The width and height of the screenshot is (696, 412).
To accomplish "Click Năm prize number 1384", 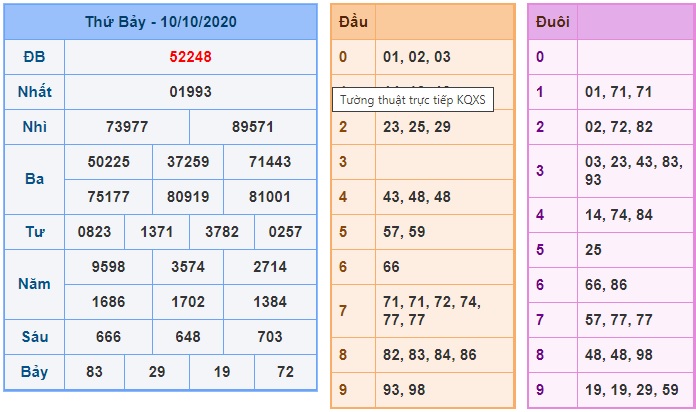I will 270,302.
